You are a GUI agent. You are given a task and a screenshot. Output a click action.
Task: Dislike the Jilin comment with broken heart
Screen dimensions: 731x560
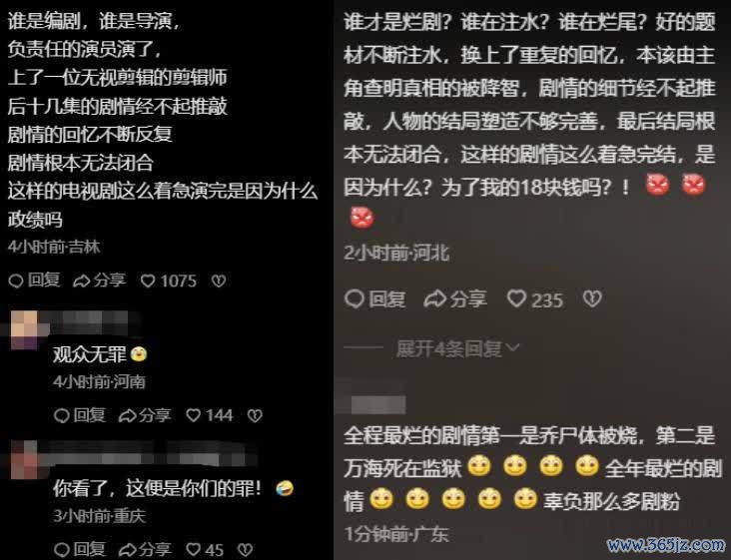tap(219, 280)
